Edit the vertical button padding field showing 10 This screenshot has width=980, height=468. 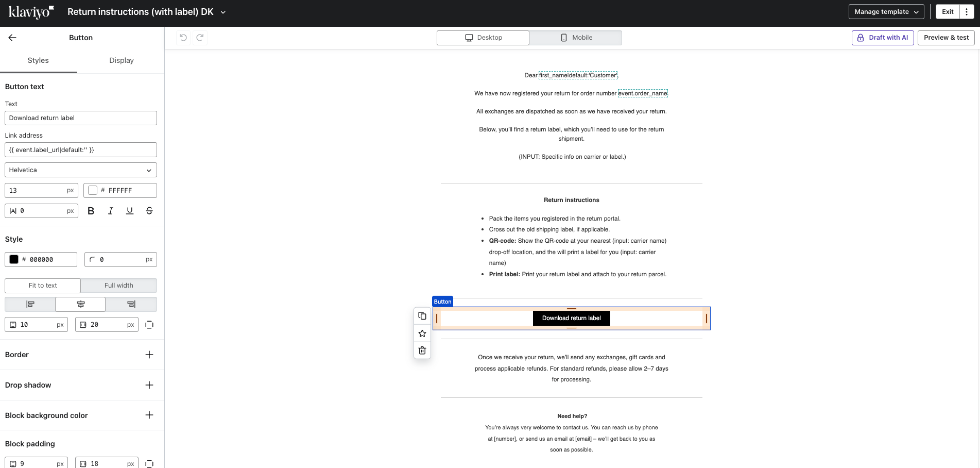(36, 325)
